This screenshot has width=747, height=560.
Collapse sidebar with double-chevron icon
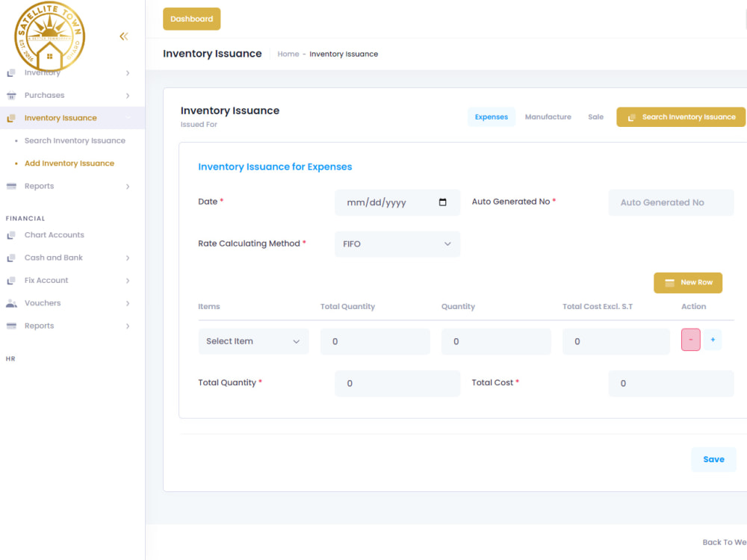[x=124, y=36]
